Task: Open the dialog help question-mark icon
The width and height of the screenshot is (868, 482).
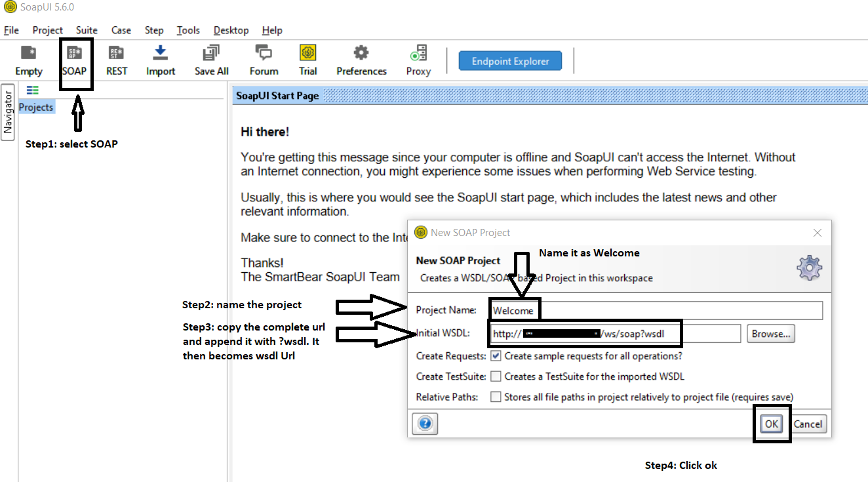Action: pos(425,424)
